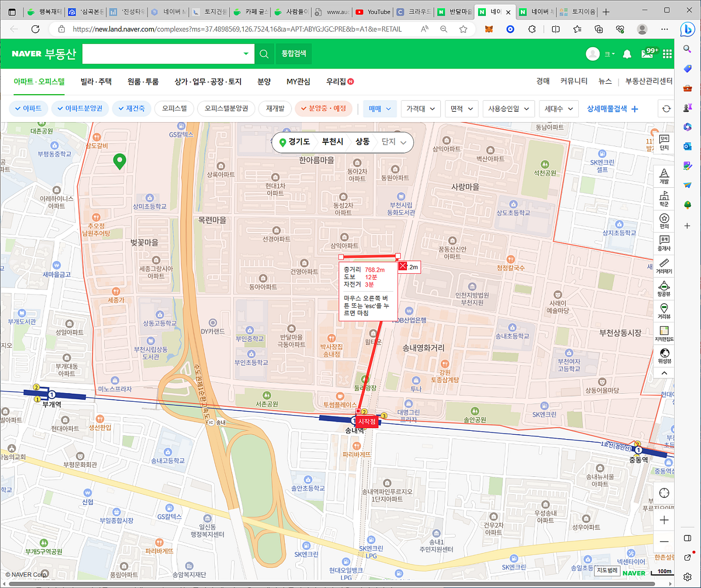Show 중개사 realtor overlay
The width and height of the screenshot is (701, 588).
(664, 244)
